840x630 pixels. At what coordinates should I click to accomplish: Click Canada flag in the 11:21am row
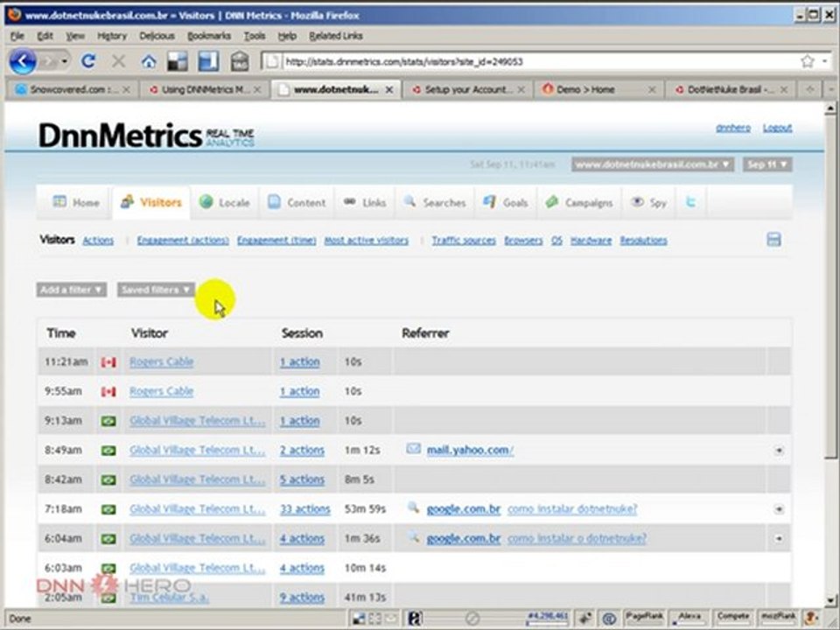point(108,362)
